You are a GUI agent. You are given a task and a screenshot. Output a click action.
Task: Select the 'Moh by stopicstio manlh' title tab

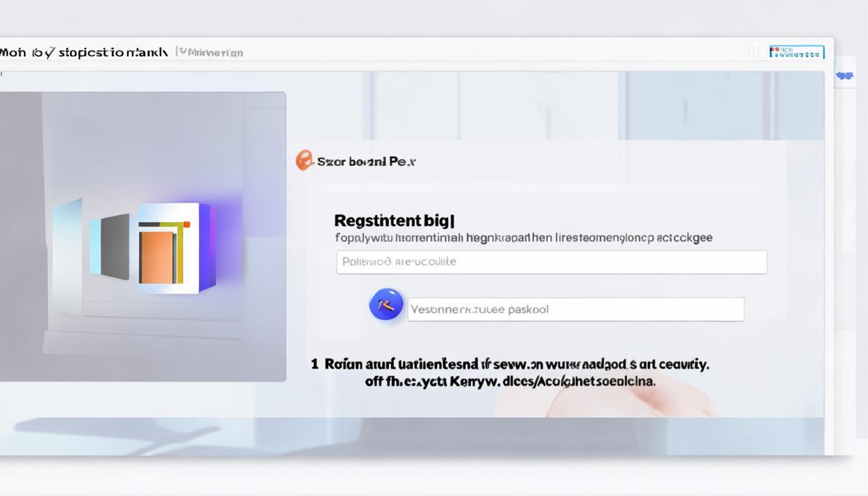(x=84, y=52)
